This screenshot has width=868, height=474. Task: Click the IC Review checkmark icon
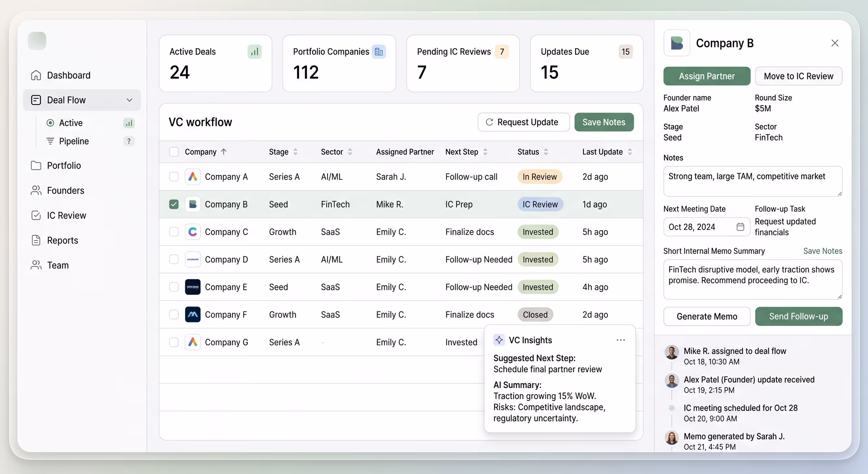tap(36, 215)
